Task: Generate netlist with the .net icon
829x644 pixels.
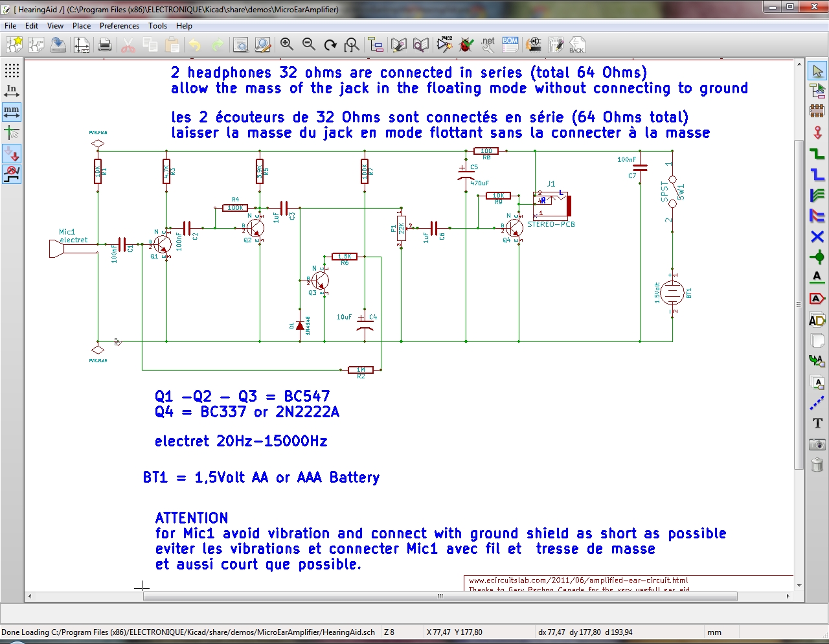Action: [488, 45]
